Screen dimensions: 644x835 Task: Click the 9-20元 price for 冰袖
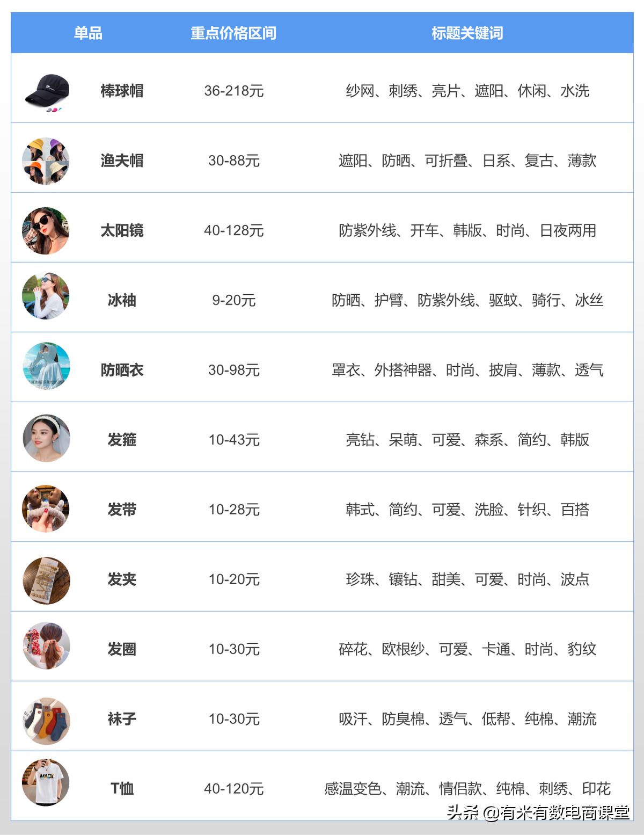pyautogui.click(x=233, y=300)
